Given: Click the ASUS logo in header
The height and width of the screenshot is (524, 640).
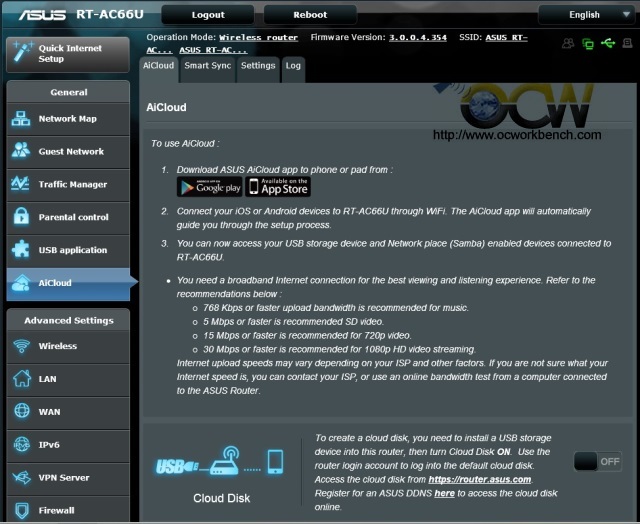Looking at the screenshot, I should [42, 15].
